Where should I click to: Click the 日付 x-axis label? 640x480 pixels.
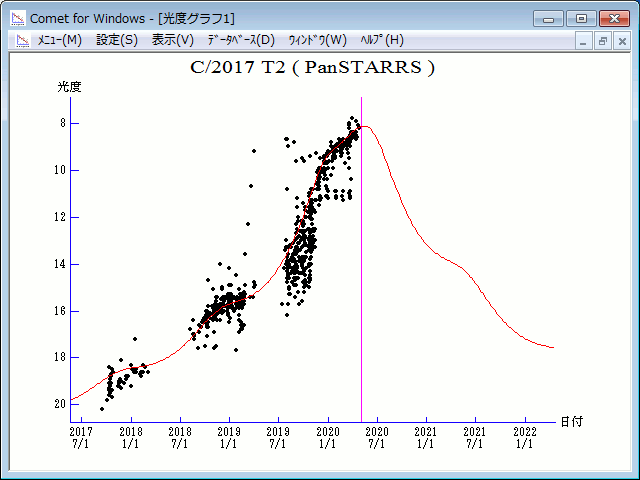point(572,422)
